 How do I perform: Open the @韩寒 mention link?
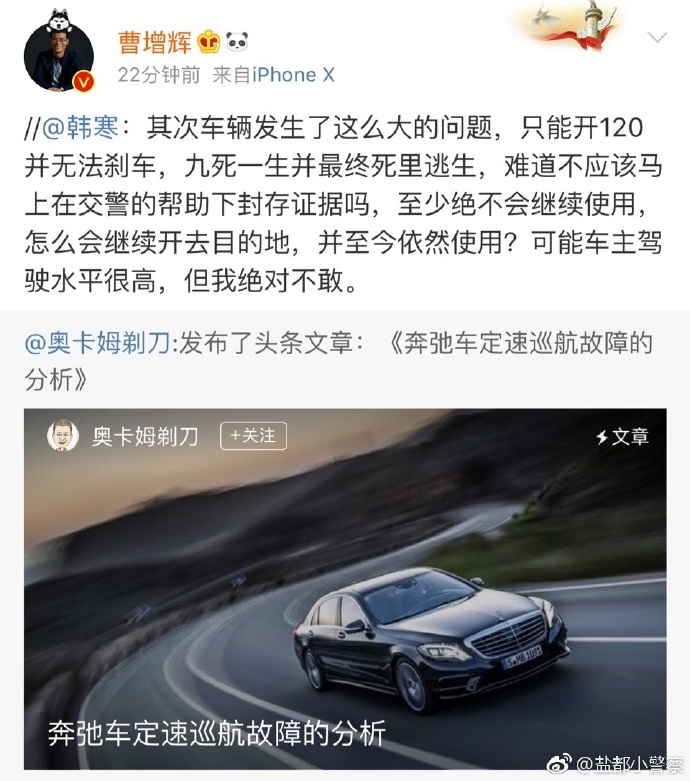80,128
